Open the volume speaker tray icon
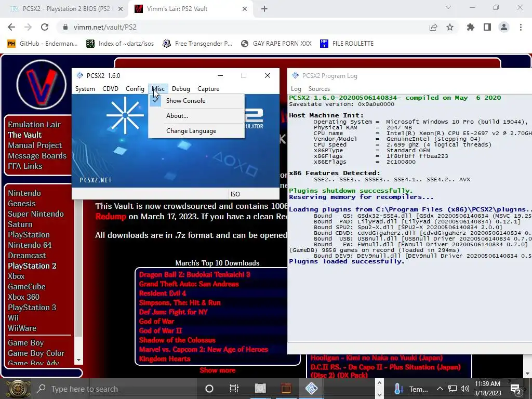The height and width of the screenshot is (399, 532). pos(465,389)
